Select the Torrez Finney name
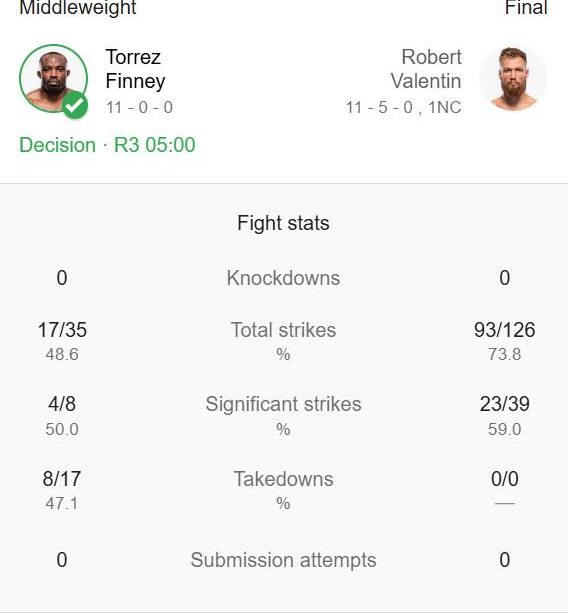 click(135, 69)
